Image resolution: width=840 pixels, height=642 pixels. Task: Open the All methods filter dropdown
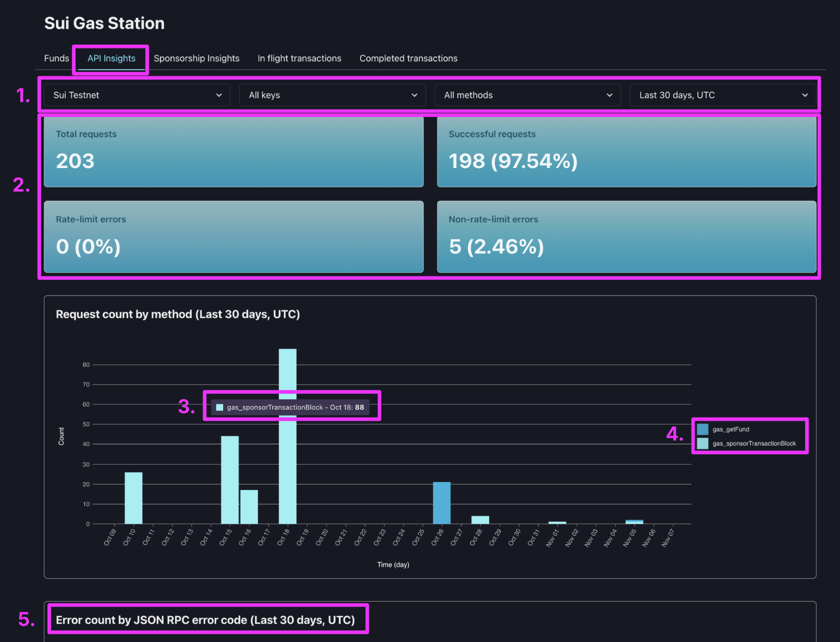coord(528,95)
